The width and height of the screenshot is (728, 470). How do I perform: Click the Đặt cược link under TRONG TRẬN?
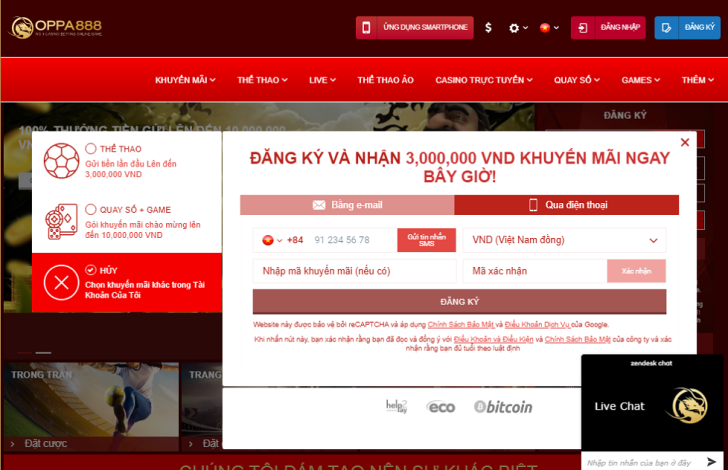click(x=46, y=444)
